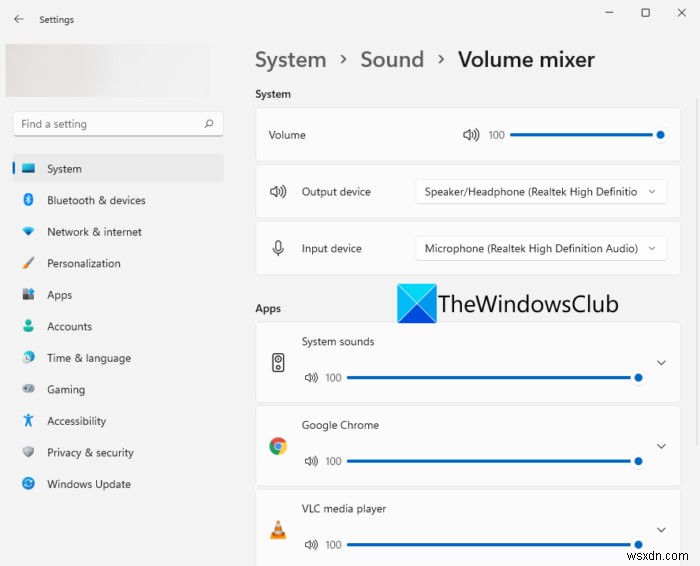Open Privacy & security settings
The image size is (700, 566).
[118, 452]
